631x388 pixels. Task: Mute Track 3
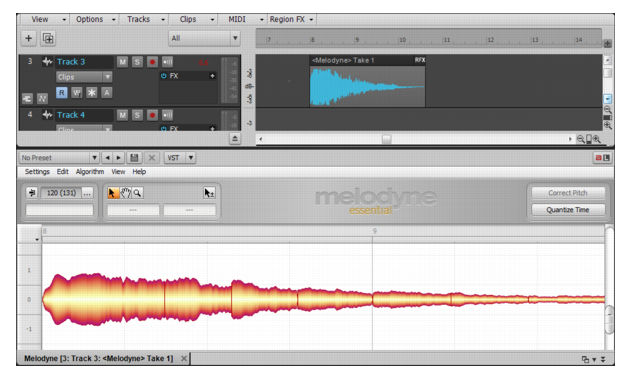pyautogui.click(x=122, y=62)
